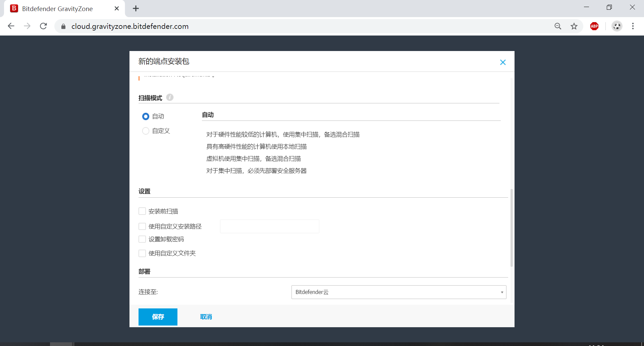The image size is (644, 346).
Task: Click the 部署 section heading
Action: 145,271
